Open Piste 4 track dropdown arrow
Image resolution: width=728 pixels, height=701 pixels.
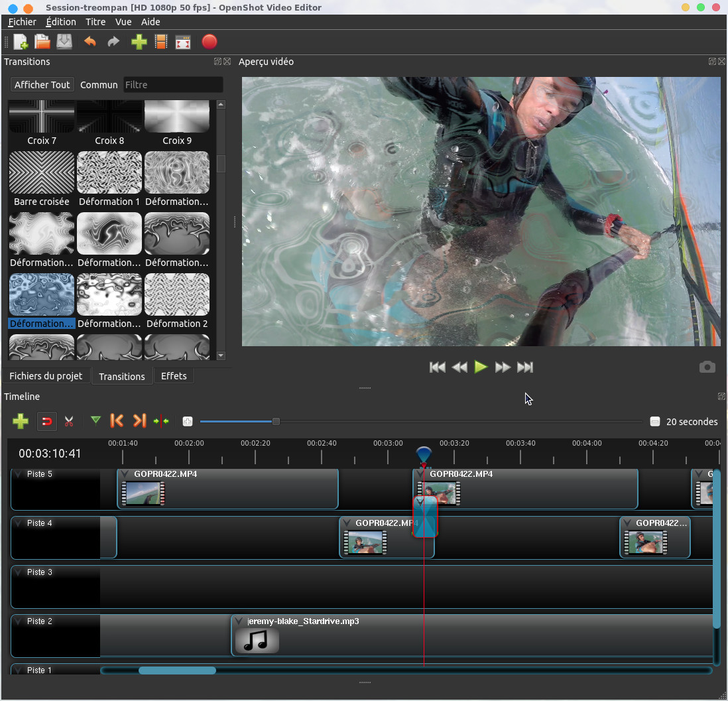(x=18, y=523)
